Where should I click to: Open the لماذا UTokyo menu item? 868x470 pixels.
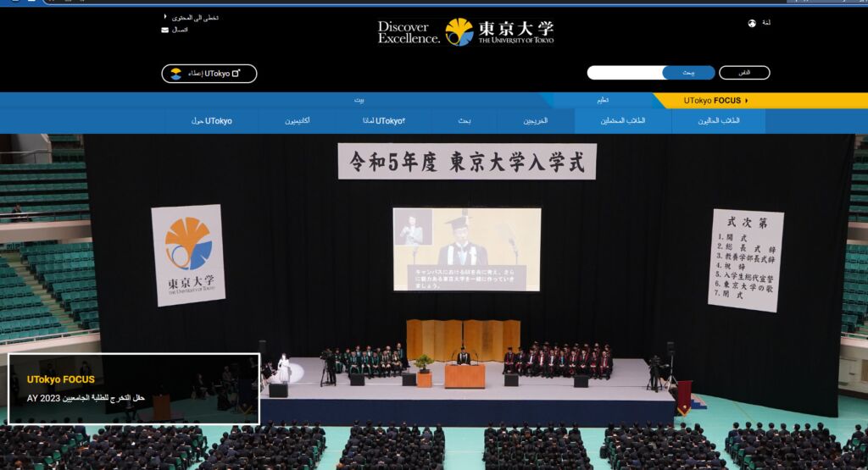[x=390, y=121]
